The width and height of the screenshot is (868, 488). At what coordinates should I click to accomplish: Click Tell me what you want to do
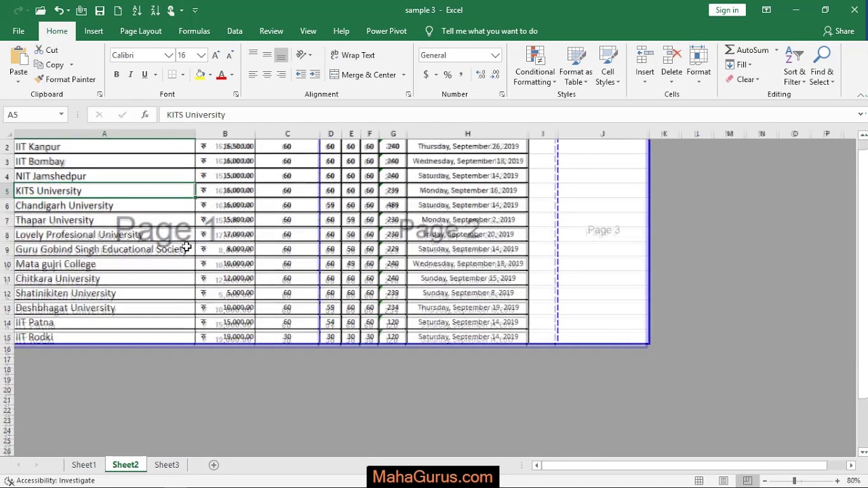[x=489, y=31]
